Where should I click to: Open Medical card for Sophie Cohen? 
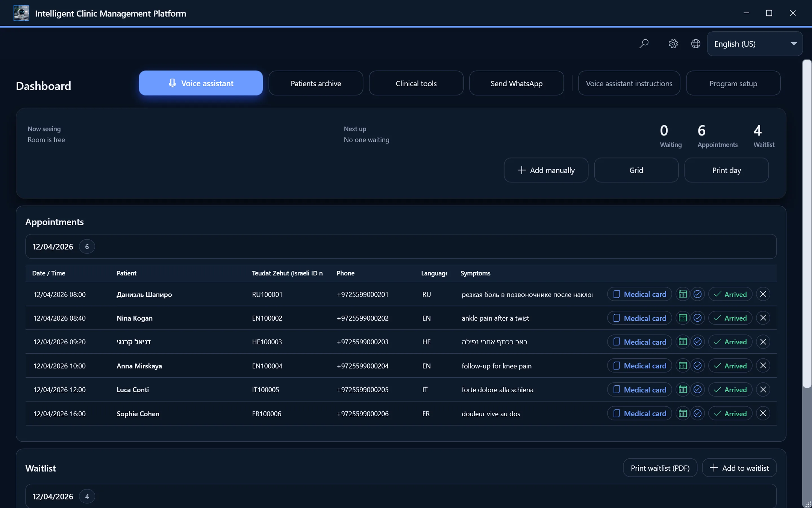click(639, 413)
